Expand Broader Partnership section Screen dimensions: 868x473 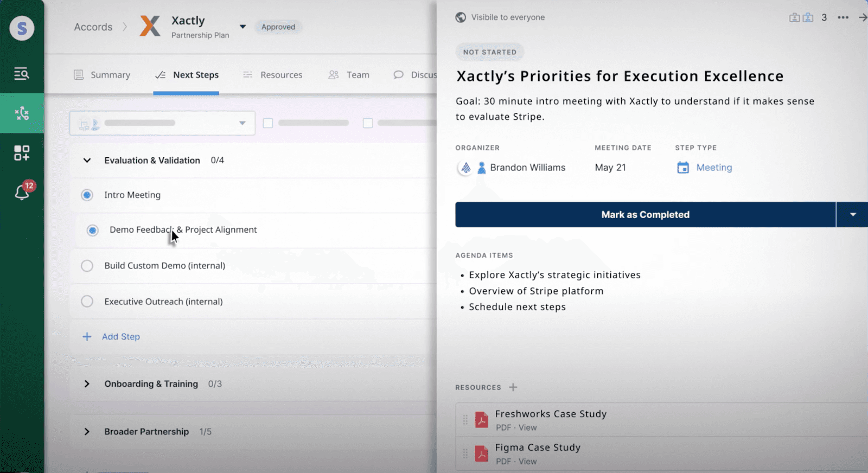point(87,432)
